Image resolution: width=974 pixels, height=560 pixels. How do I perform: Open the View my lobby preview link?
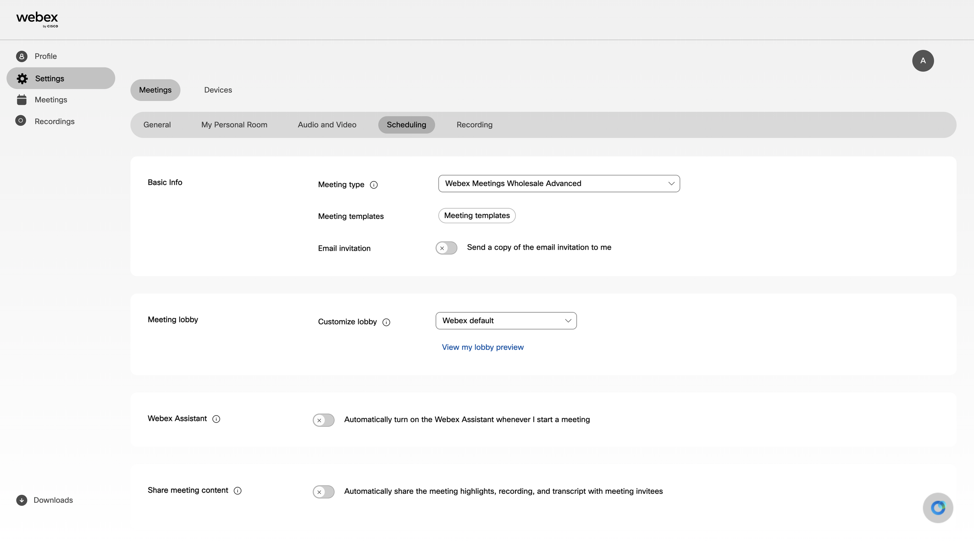483,347
